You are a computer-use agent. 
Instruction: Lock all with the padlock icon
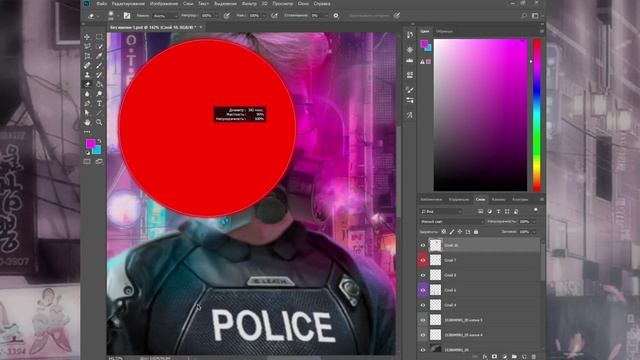476,232
